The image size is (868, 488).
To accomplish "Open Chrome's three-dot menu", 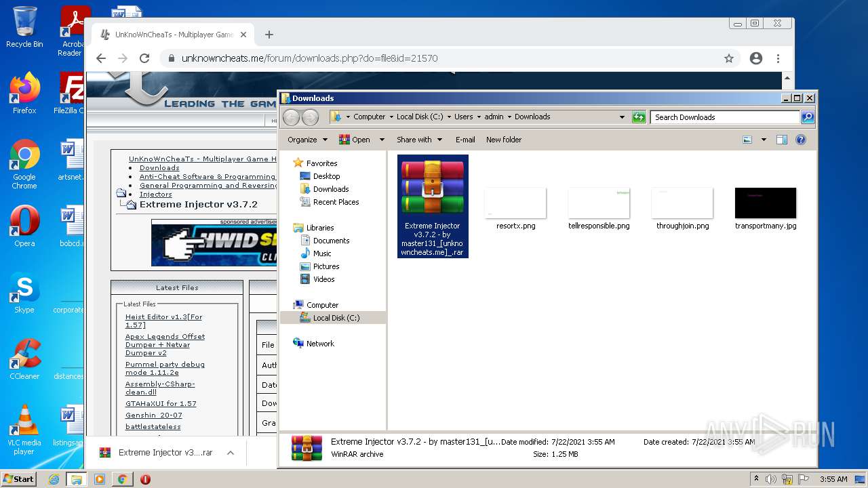I will click(x=778, y=58).
